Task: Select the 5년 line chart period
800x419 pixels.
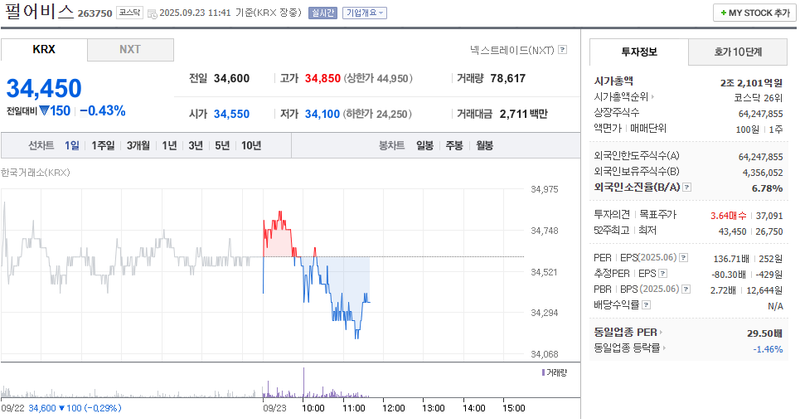Action: (222, 145)
